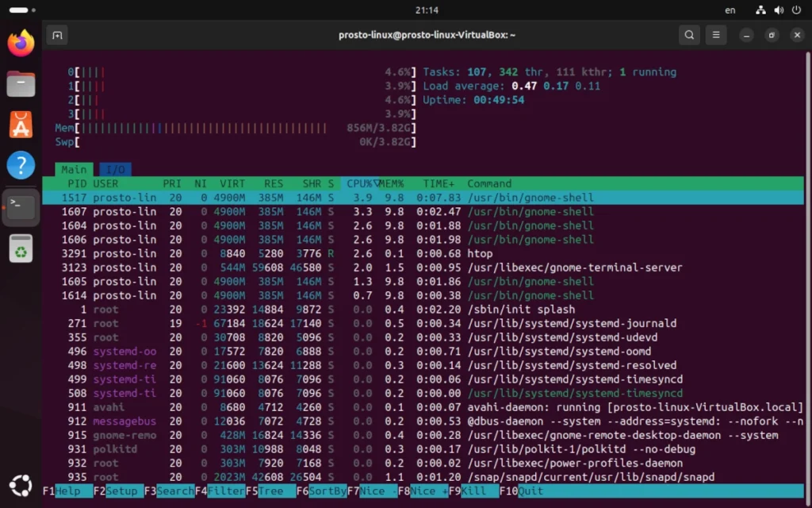
Task: Select the htop process row 3291
Action: coord(423,253)
